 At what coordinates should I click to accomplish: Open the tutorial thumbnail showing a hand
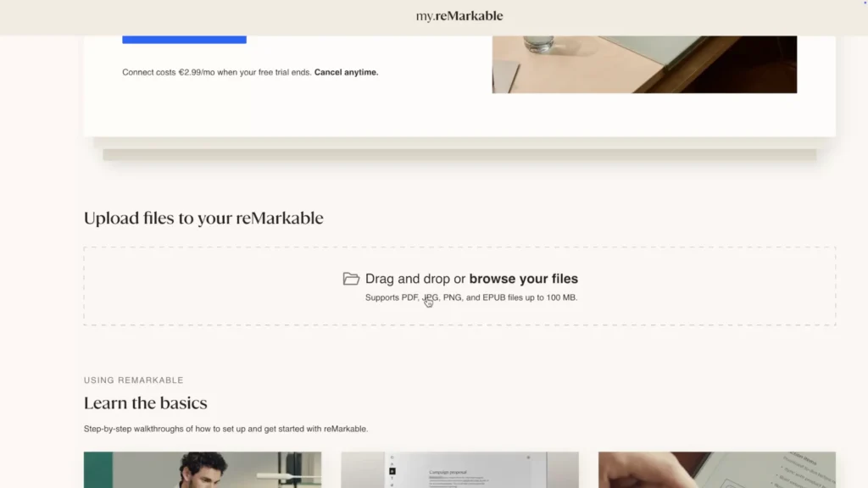click(x=717, y=469)
